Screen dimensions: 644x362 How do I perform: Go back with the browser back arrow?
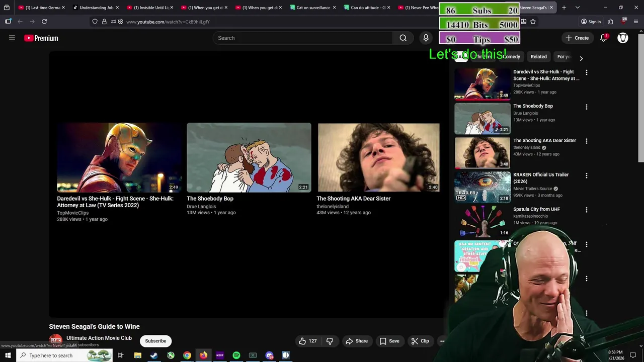(x=20, y=22)
